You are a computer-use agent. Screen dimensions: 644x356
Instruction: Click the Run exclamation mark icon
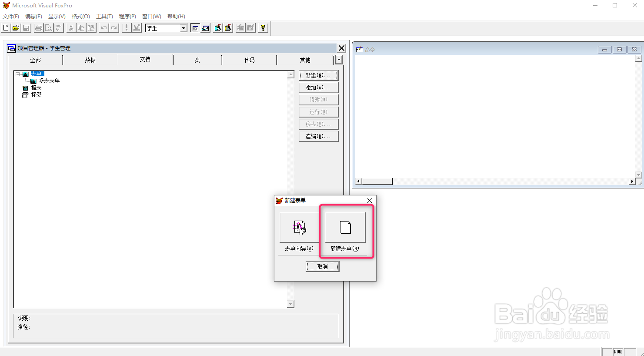coord(127,28)
